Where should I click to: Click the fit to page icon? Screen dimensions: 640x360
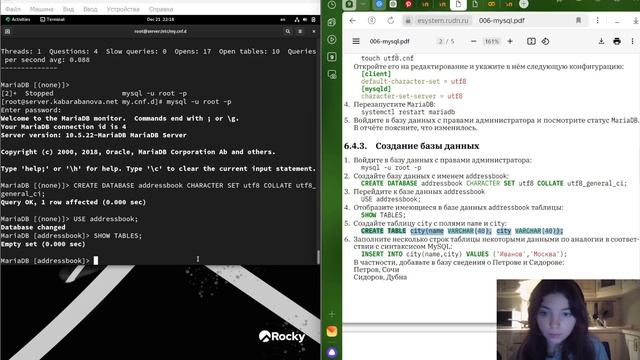point(531,41)
